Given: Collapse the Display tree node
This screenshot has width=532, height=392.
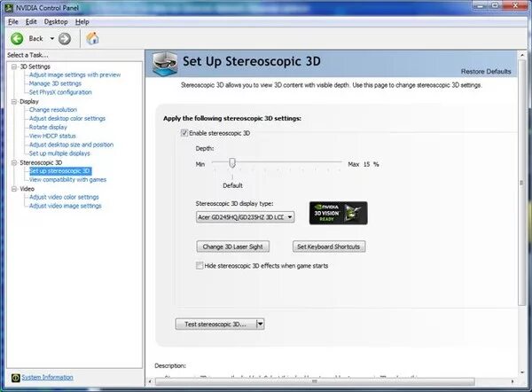Looking at the screenshot, I should [x=14, y=101].
